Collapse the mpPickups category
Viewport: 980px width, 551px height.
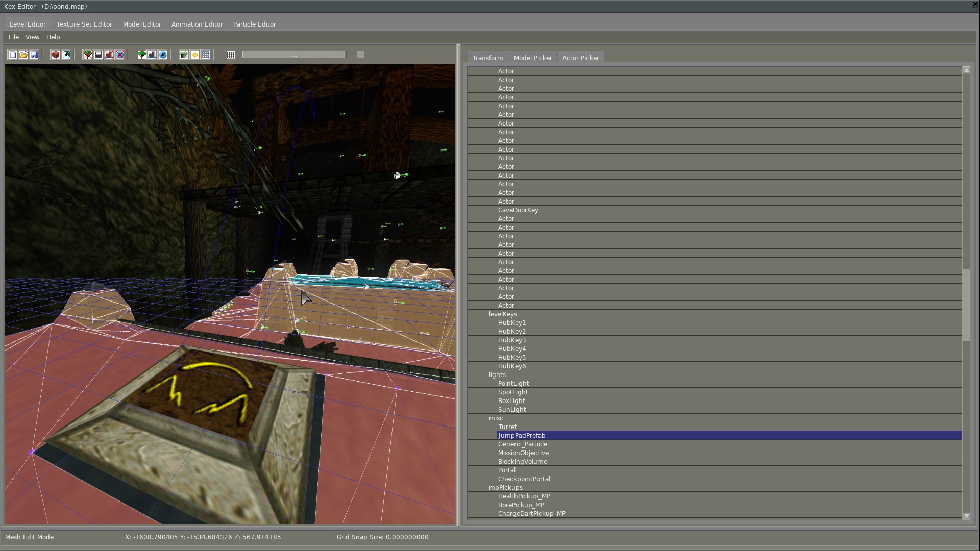tap(505, 488)
